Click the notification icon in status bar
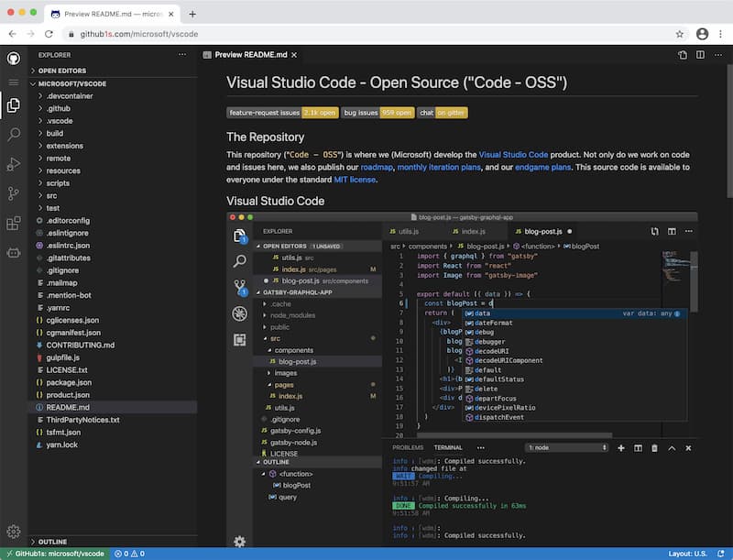Image resolution: width=733 pixels, height=560 pixels. point(720,554)
